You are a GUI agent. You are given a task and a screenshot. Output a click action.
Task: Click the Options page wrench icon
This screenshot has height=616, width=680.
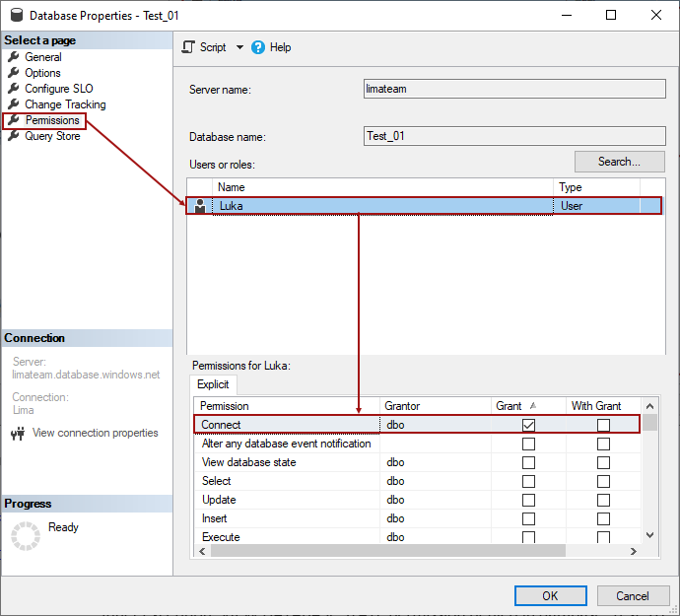(x=14, y=73)
